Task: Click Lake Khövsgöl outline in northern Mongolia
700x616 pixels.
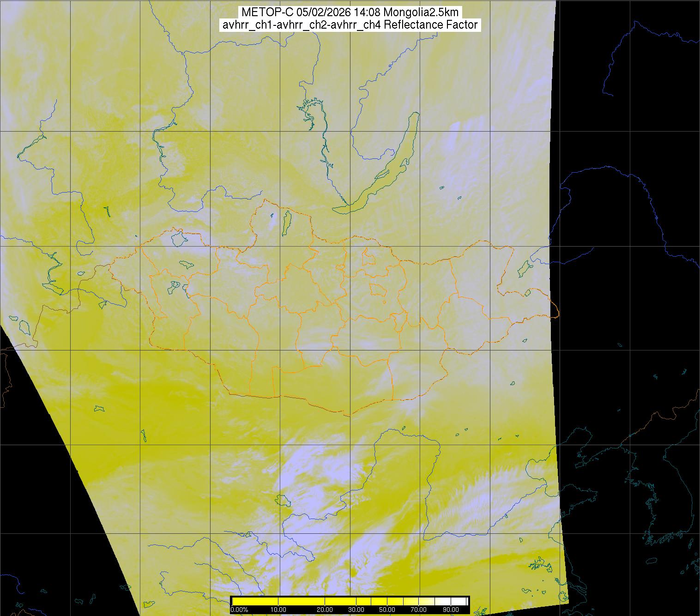Action: [x=286, y=223]
